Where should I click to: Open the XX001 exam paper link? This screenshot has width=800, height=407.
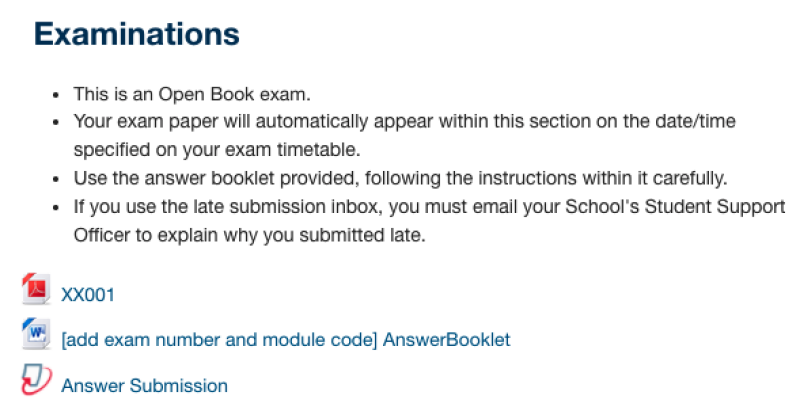[x=88, y=295]
